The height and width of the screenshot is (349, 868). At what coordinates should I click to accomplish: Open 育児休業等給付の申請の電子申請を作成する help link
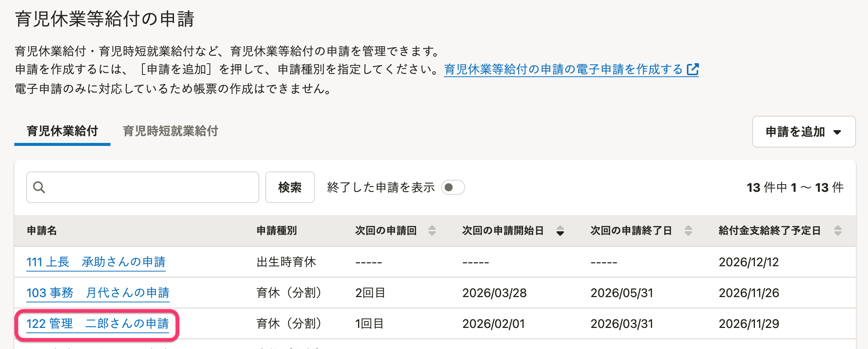[x=563, y=70]
